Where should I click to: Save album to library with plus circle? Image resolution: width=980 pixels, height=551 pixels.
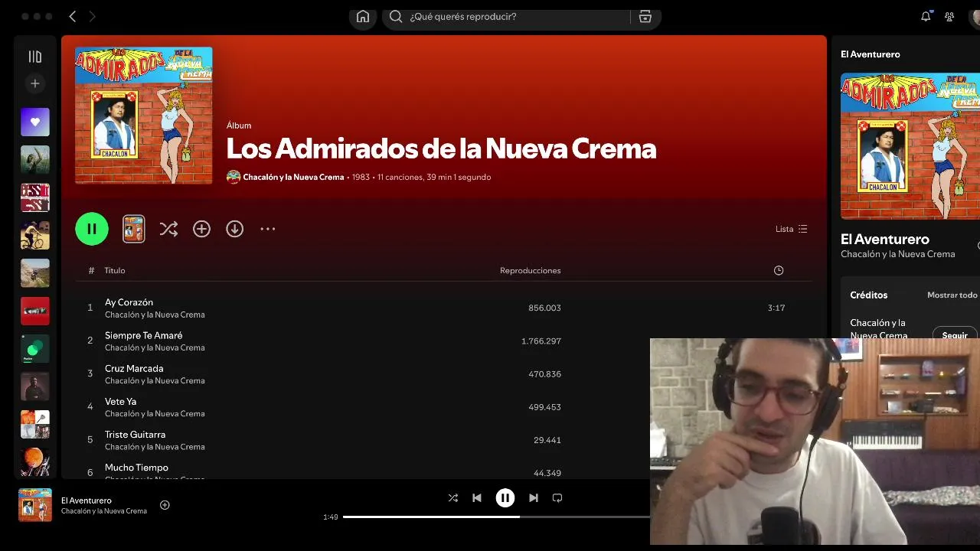[x=201, y=229]
